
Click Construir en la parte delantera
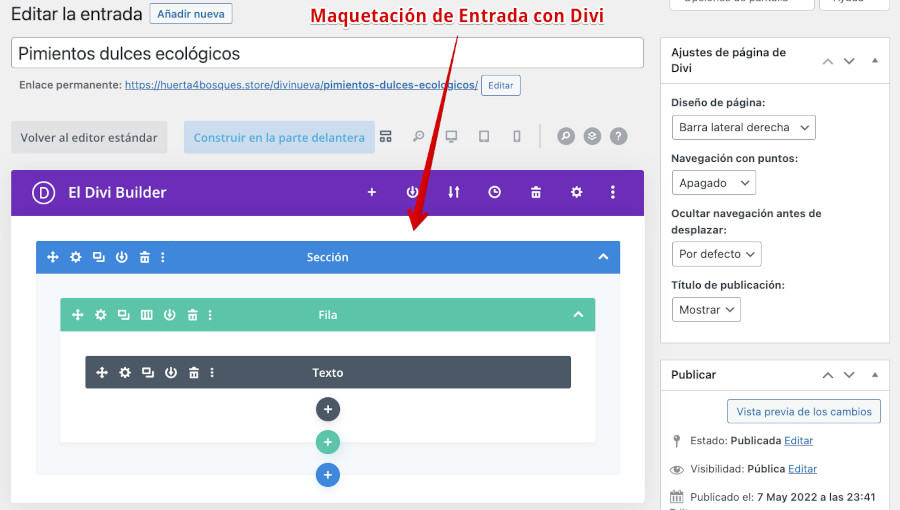pos(279,138)
